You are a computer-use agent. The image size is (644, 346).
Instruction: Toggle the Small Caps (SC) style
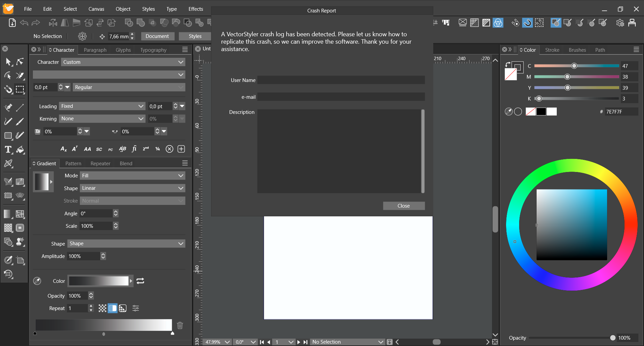click(x=99, y=149)
